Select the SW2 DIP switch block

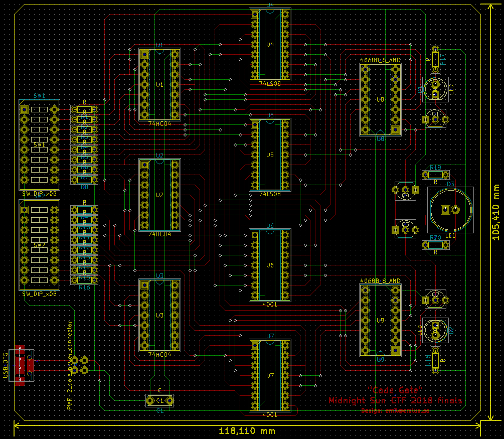[x=39, y=245]
